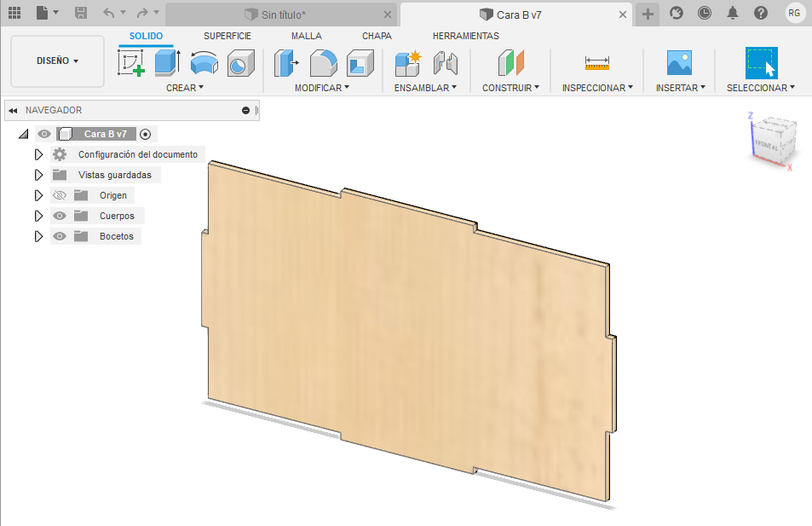812x526 pixels.
Task: Open the File menu document icon
Action: [43, 13]
